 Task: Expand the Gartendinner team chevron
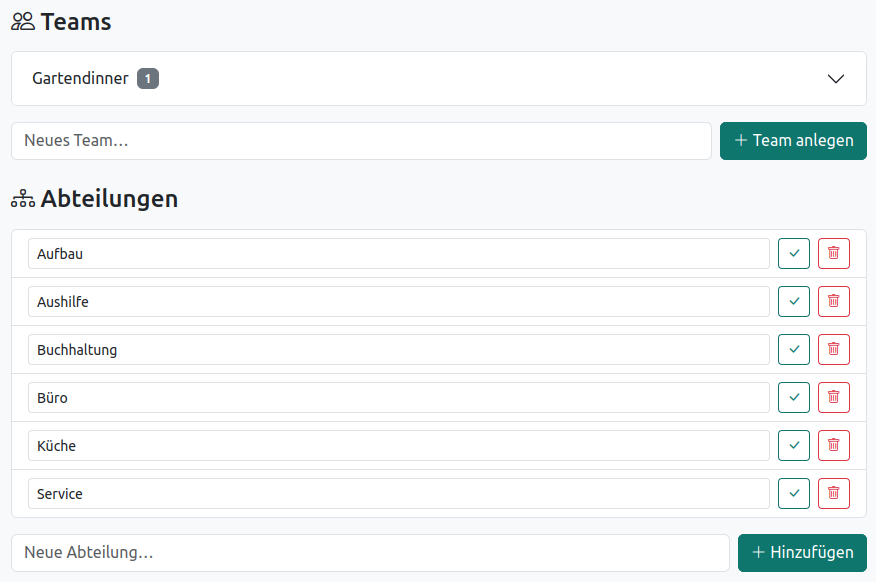coord(836,79)
